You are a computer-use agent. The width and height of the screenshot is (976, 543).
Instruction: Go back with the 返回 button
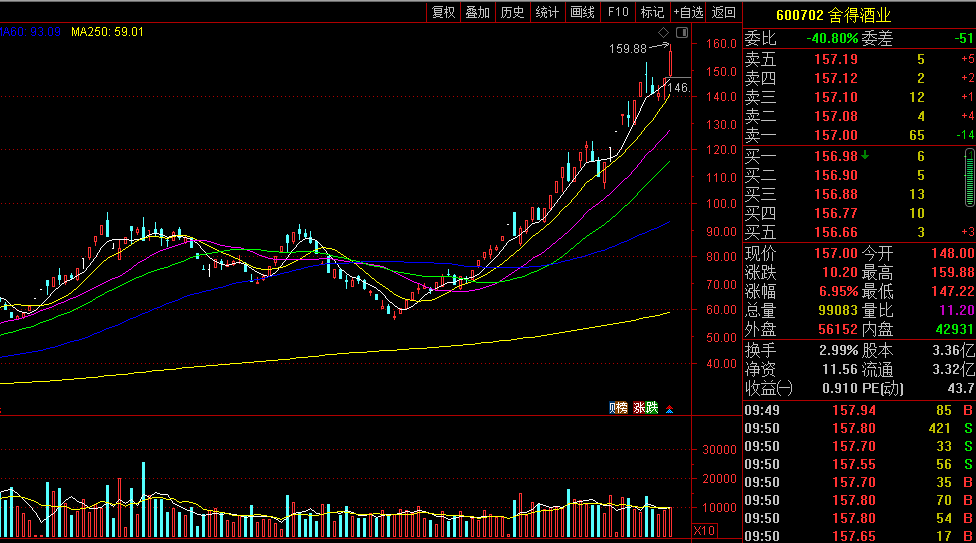(724, 12)
